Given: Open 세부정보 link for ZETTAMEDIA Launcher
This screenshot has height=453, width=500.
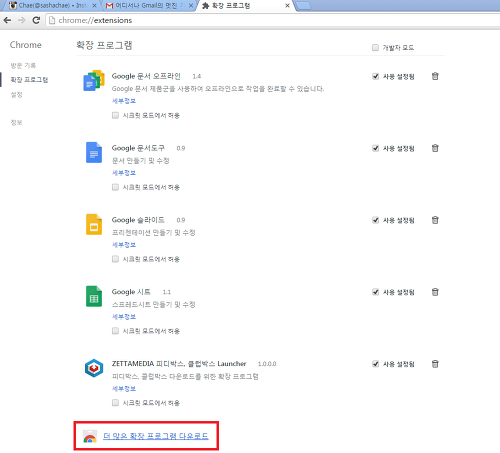Looking at the screenshot, I should click(124, 389).
